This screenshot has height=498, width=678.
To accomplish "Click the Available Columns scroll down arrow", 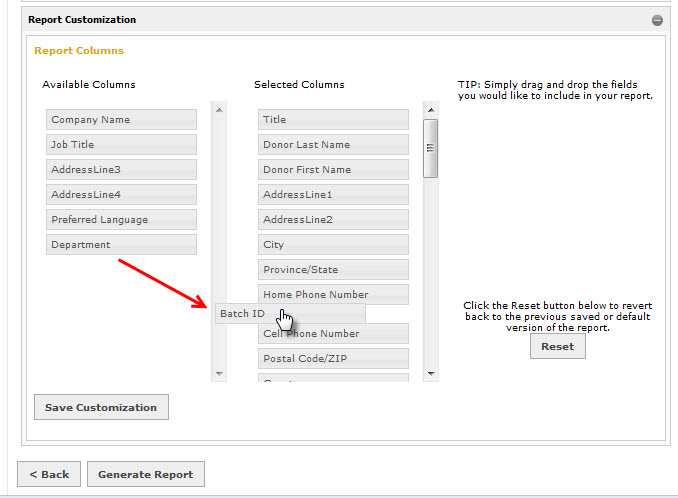I will [x=219, y=374].
